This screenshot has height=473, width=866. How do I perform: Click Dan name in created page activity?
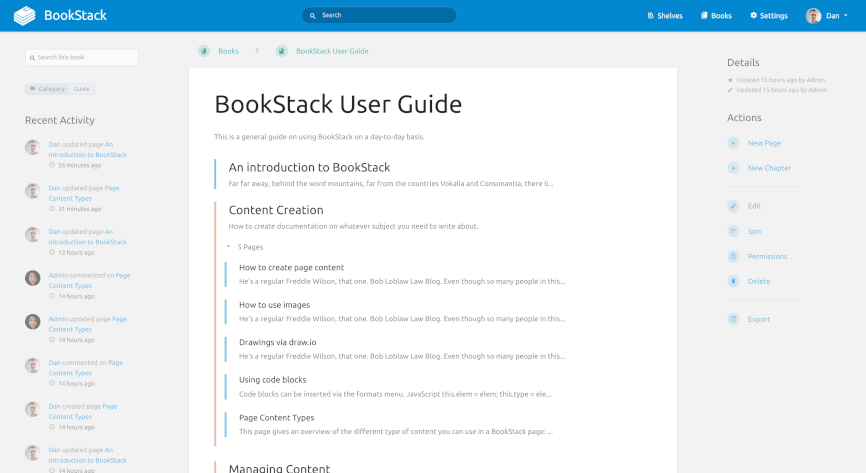(x=54, y=406)
